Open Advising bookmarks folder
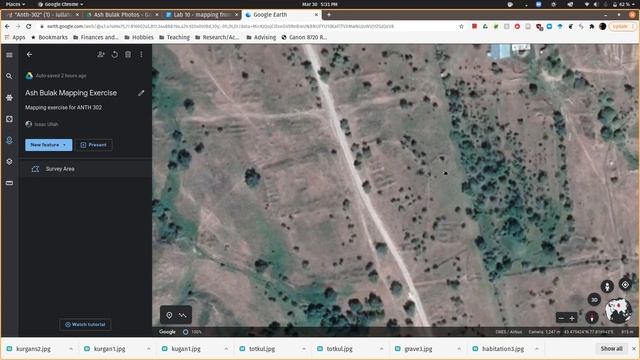 point(261,37)
